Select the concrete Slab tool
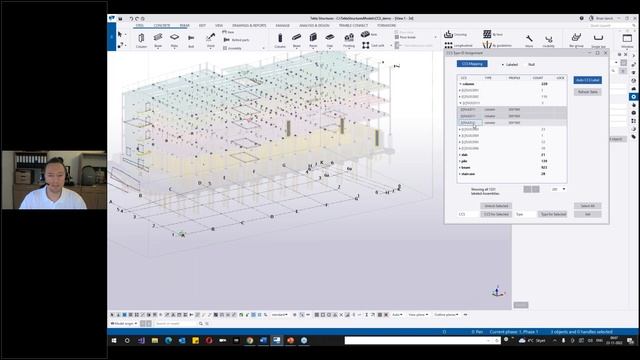This screenshot has height=360, width=640. 330,40
